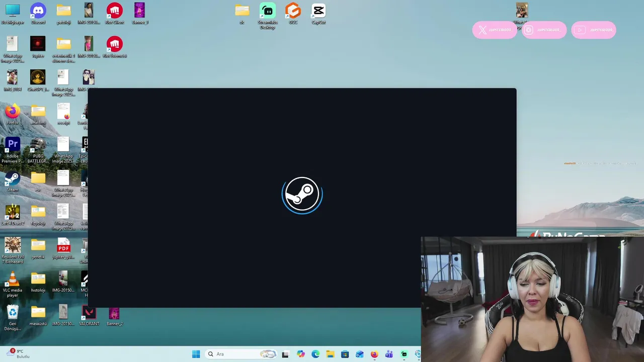This screenshot has height=362, width=644.
Task: Launch Streamlabs Desktop shortcut
Action: (268, 17)
